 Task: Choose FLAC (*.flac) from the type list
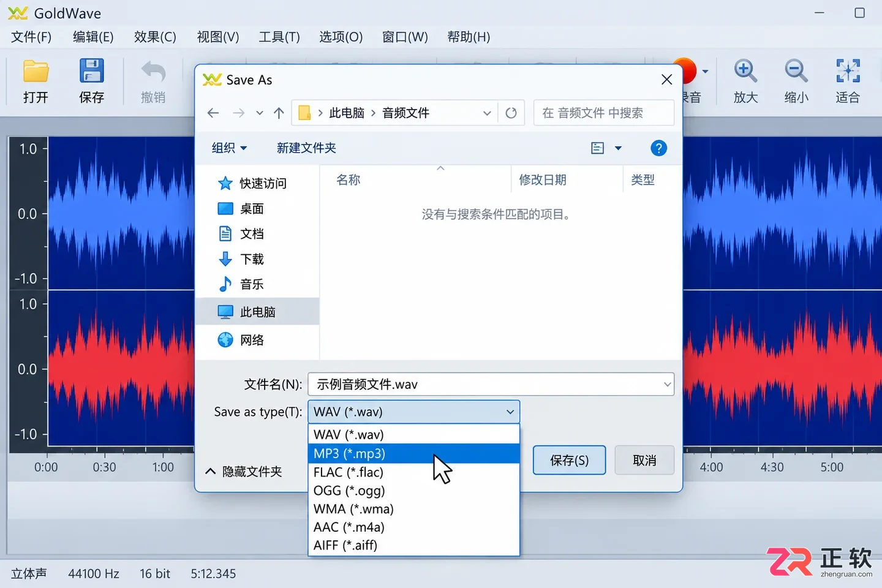tap(414, 472)
